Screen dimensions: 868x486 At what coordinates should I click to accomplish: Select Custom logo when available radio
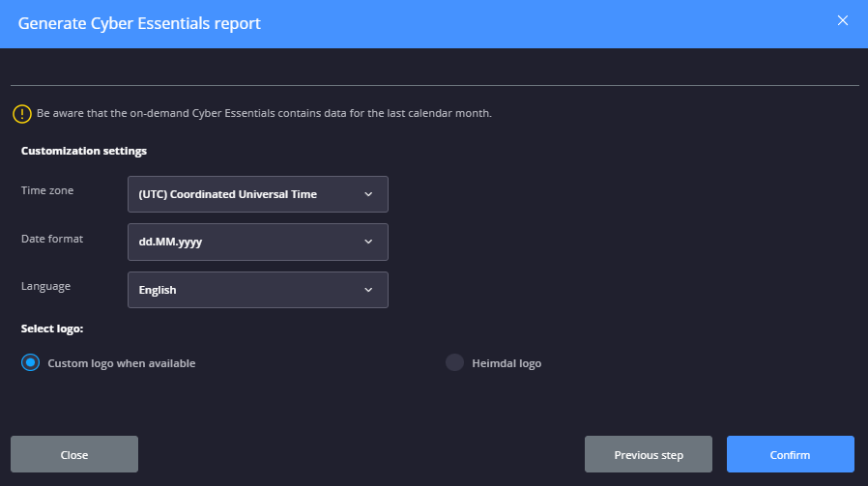point(30,362)
